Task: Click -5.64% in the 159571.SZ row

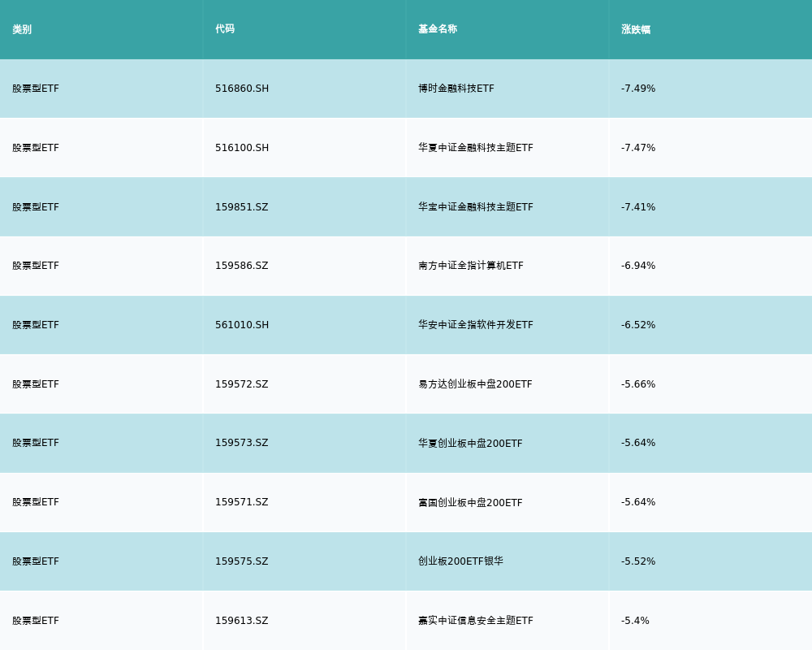Action: 638,502
